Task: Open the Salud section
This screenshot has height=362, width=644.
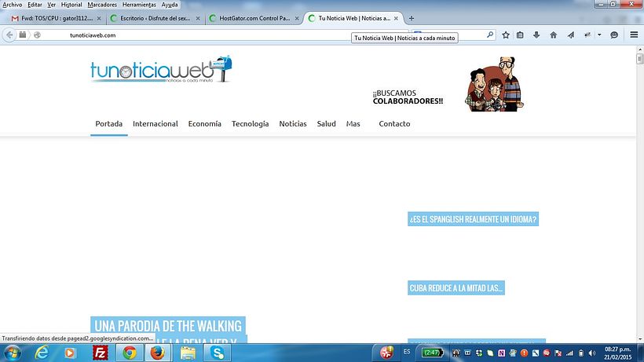Action: 326,123
